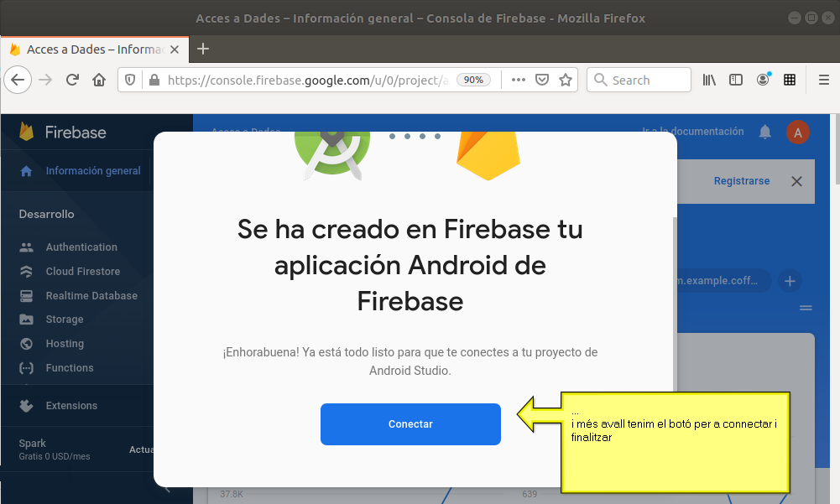This screenshot has width=840, height=504.
Task: Open a new tab with plus
Action: click(203, 49)
